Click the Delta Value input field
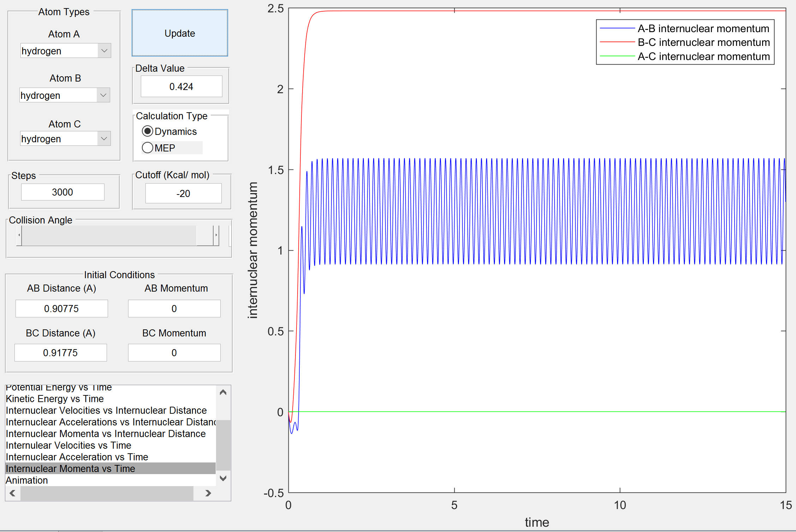 [x=181, y=86]
